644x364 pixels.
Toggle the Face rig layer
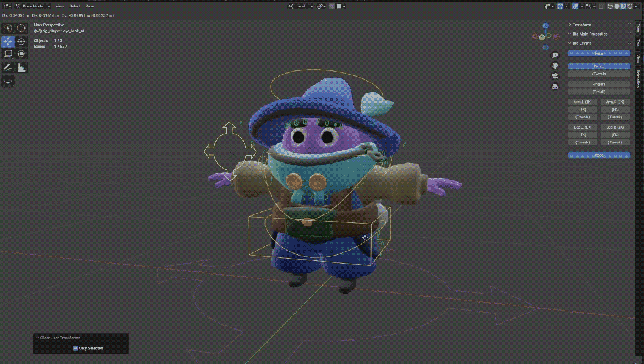tap(599, 53)
